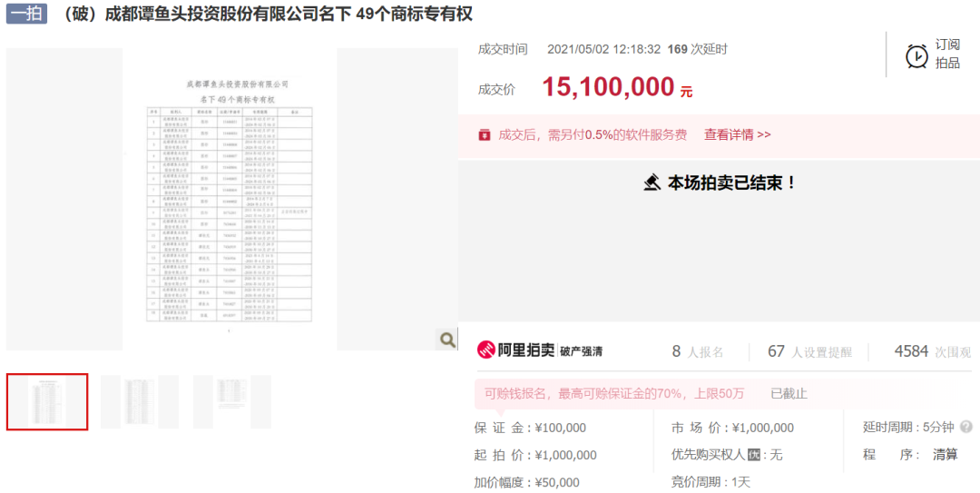Click the 可赊钱报名 credit signup banner
Viewport: 980px width, 493px height.
click(x=613, y=393)
